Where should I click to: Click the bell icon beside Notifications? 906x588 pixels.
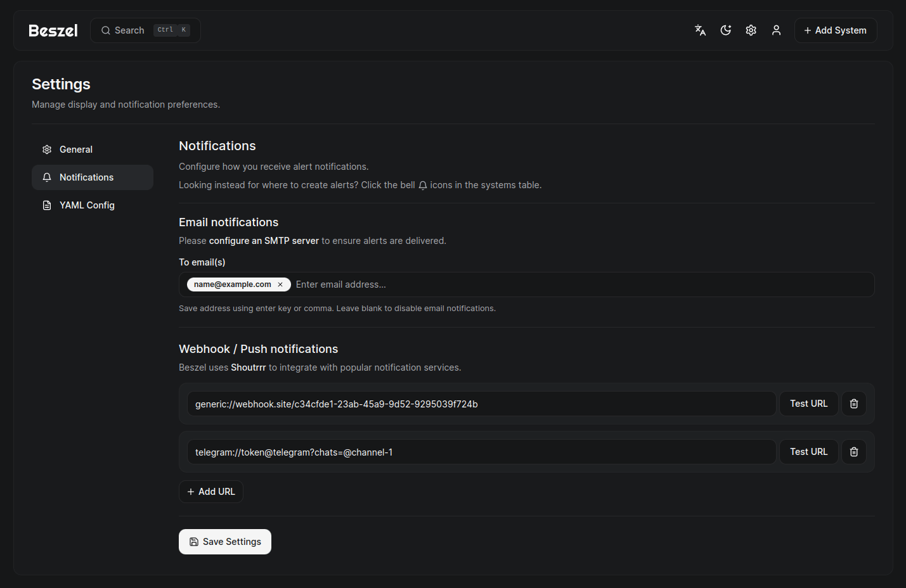click(x=47, y=177)
